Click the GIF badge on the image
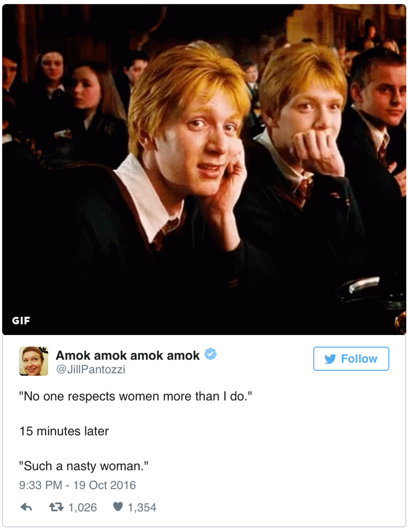This screenshot has height=532, width=408. click(21, 321)
